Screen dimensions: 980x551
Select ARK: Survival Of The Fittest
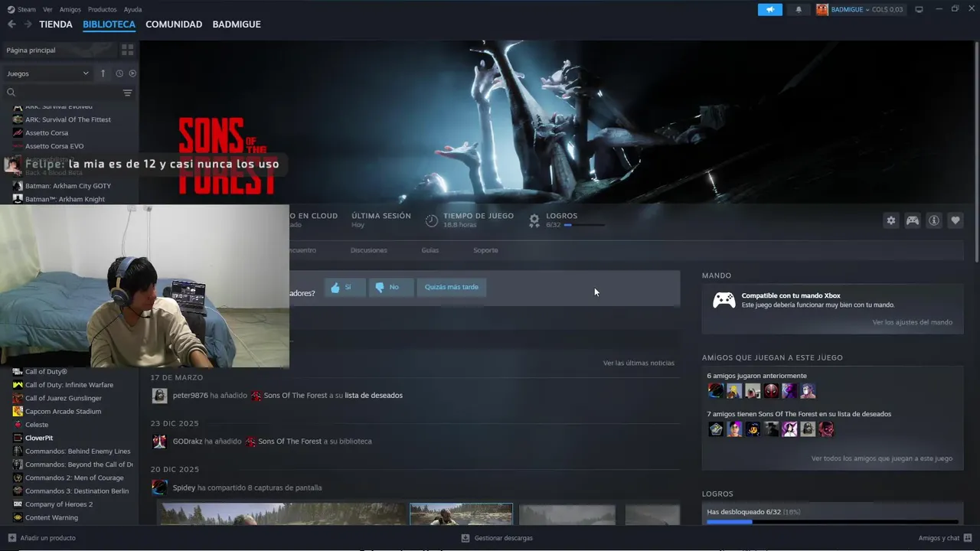pyautogui.click(x=69, y=119)
